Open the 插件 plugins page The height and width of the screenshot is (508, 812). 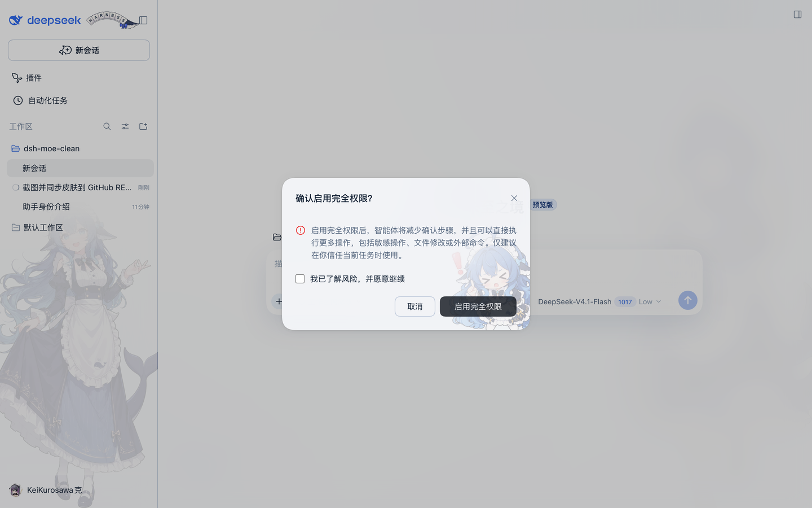[x=27, y=78]
